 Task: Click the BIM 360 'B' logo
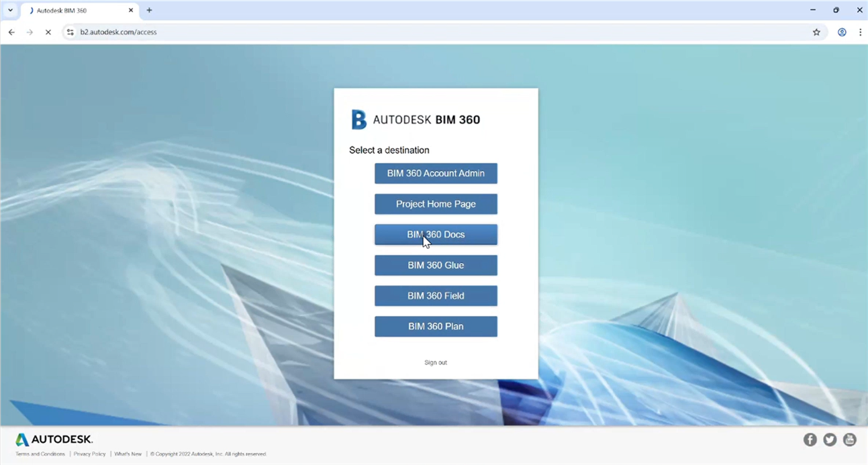point(359,119)
